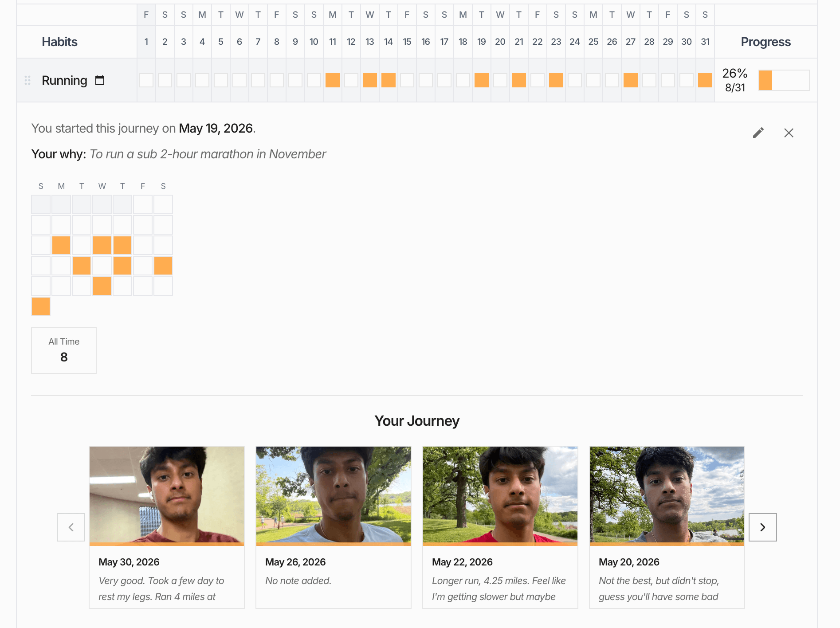The height and width of the screenshot is (628, 840).
Task: Click the 'To run a sub 2-hour marathon' text
Action: (208, 154)
